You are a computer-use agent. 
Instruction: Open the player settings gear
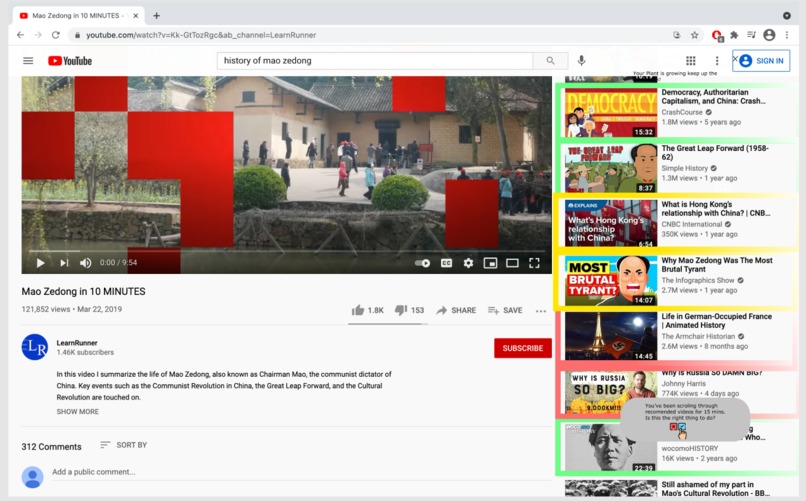point(468,263)
